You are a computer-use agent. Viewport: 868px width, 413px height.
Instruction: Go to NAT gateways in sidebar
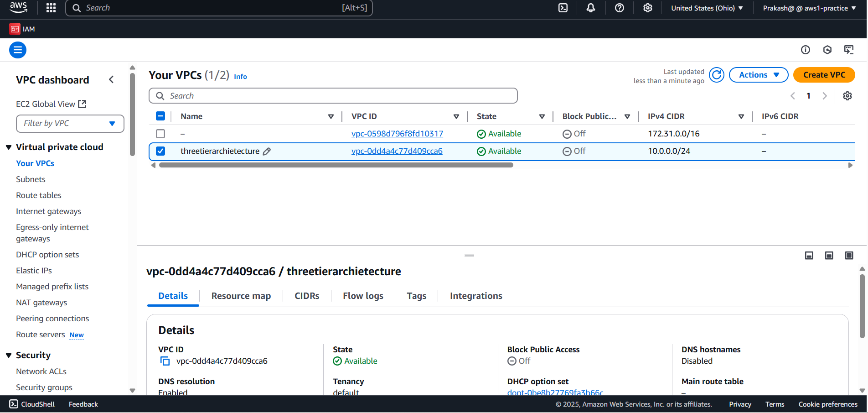41,303
